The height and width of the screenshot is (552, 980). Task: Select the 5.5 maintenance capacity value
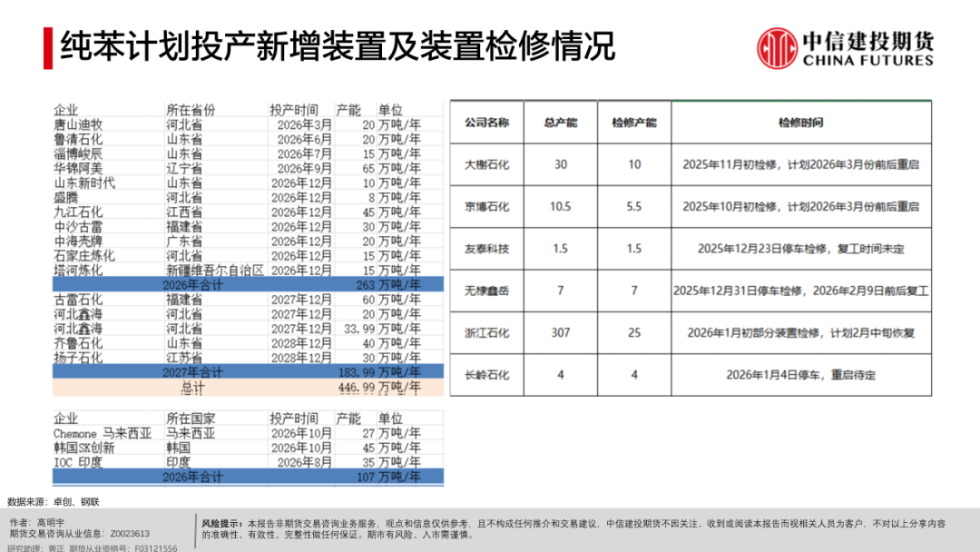click(634, 207)
